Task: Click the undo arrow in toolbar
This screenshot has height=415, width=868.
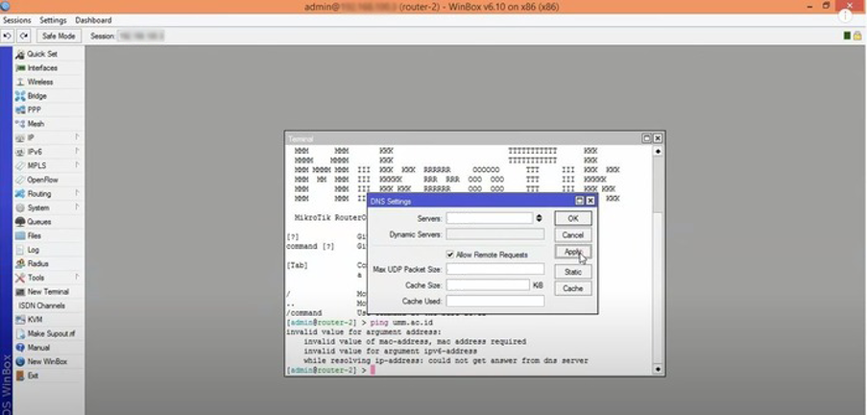Action: click(8, 36)
